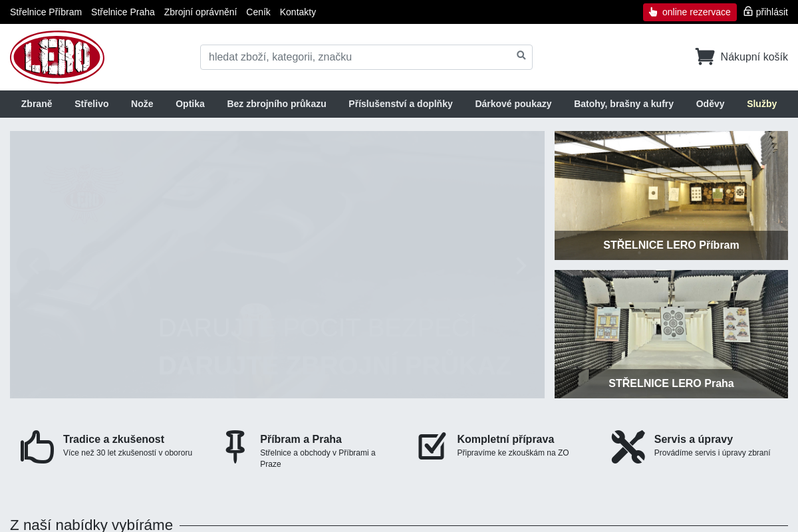Open Příslušenství a doplňky category
This screenshot has width=798, height=532.
click(400, 104)
